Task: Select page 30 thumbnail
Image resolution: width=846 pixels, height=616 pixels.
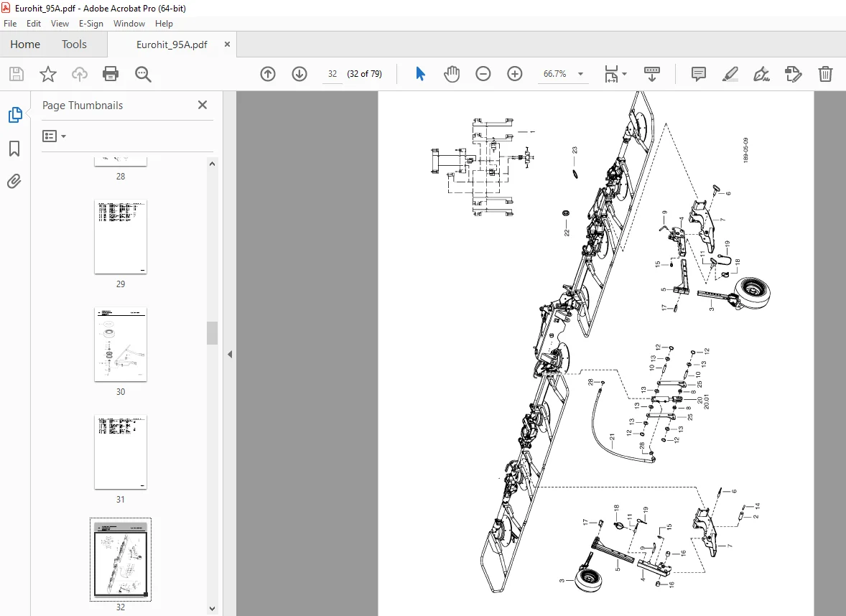Action: click(x=121, y=344)
